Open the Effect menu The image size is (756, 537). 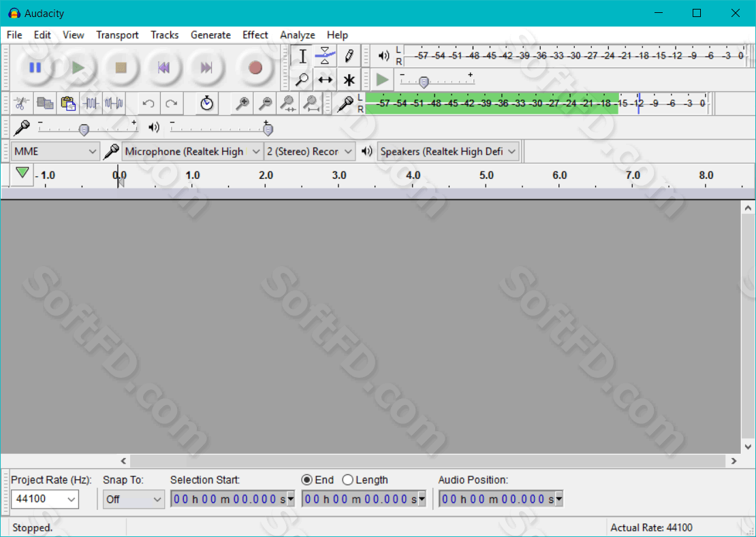[255, 35]
